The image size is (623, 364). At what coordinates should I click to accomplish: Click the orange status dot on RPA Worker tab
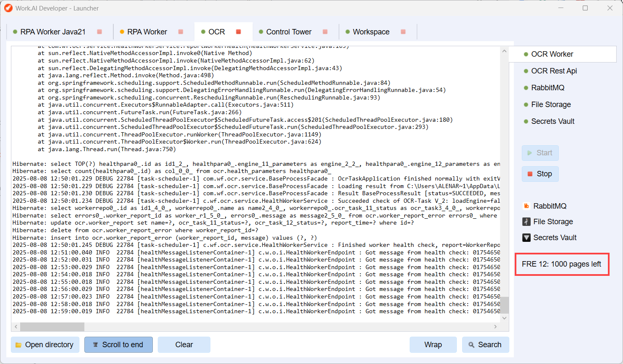[122, 32]
